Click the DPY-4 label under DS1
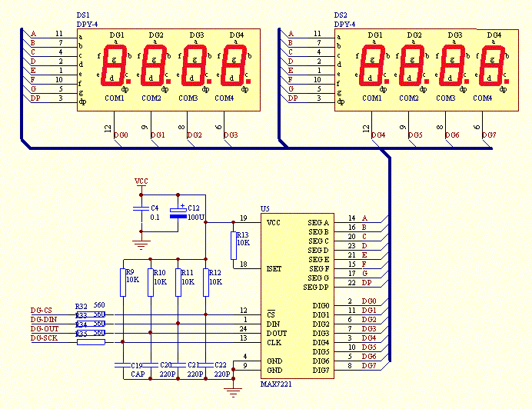 point(87,24)
